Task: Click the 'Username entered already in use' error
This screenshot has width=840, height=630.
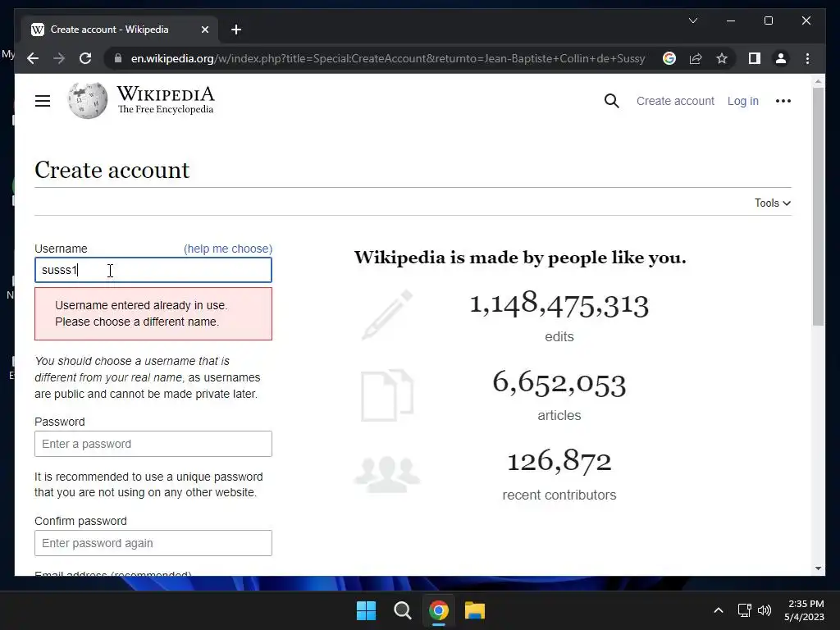Action: click(x=153, y=314)
